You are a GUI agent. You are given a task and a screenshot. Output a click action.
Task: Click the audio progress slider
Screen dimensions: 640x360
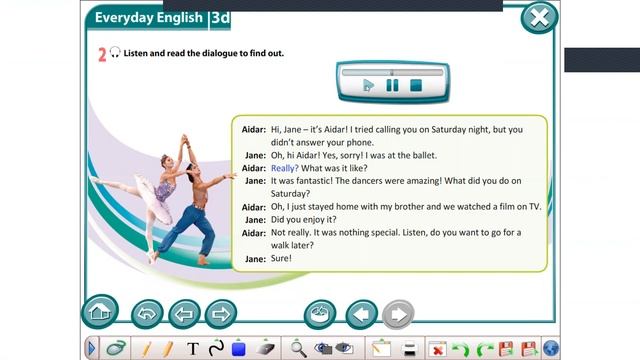click(x=392, y=72)
